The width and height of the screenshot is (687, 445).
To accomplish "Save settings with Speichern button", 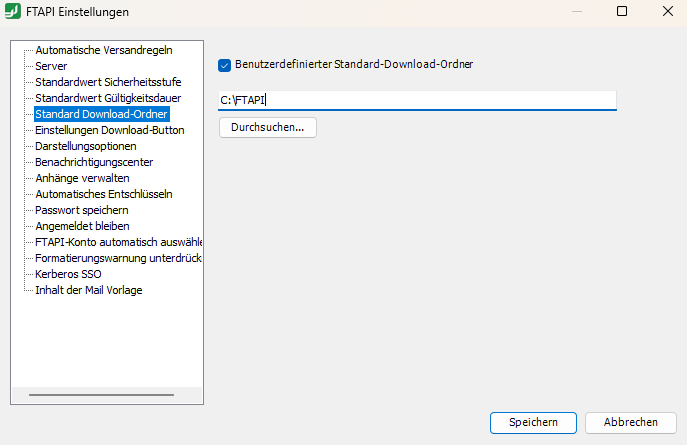I will 532,422.
